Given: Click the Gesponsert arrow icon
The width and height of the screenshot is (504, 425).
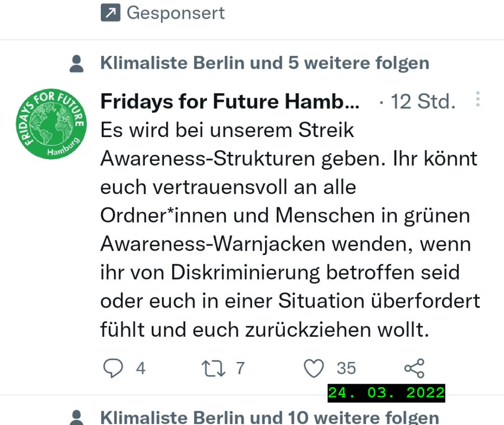Looking at the screenshot, I should point(110,13).
